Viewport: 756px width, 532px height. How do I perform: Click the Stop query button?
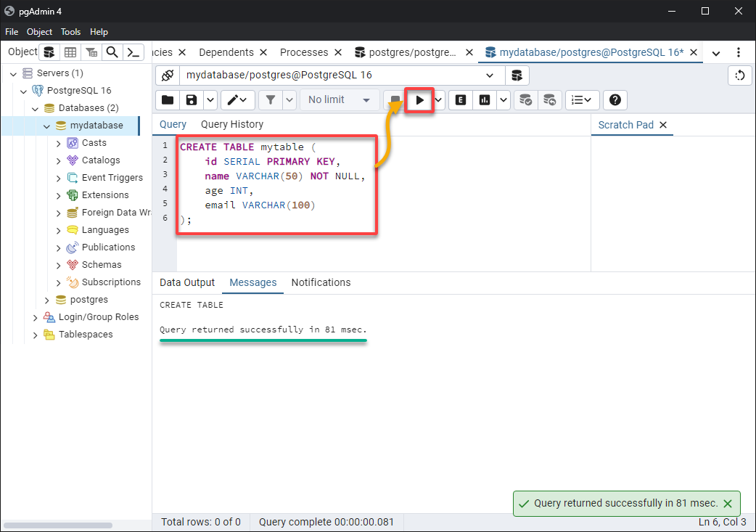(395, 100)
